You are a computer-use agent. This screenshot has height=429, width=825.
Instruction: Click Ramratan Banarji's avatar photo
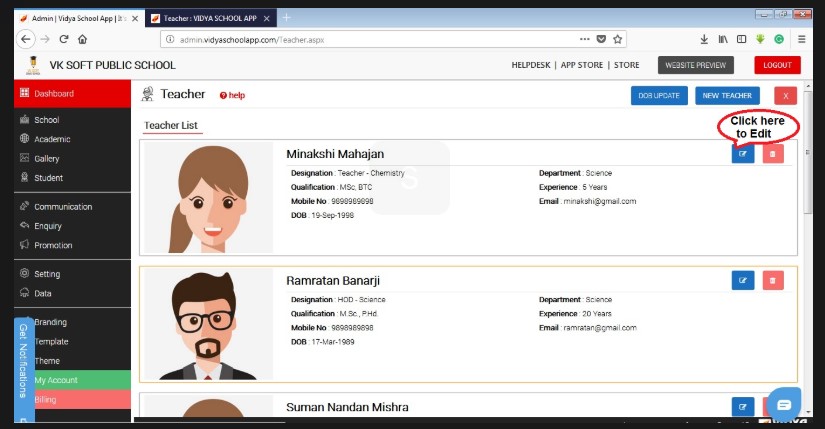[209, 324]
